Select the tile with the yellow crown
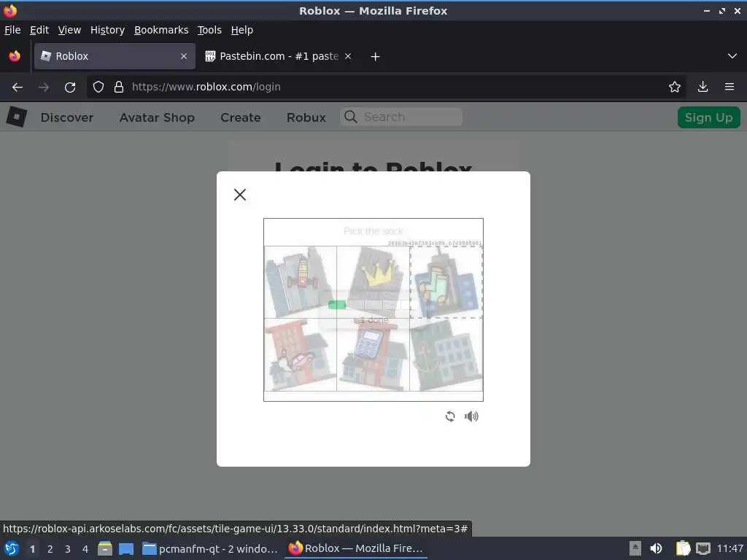 (x=373, y=282)
